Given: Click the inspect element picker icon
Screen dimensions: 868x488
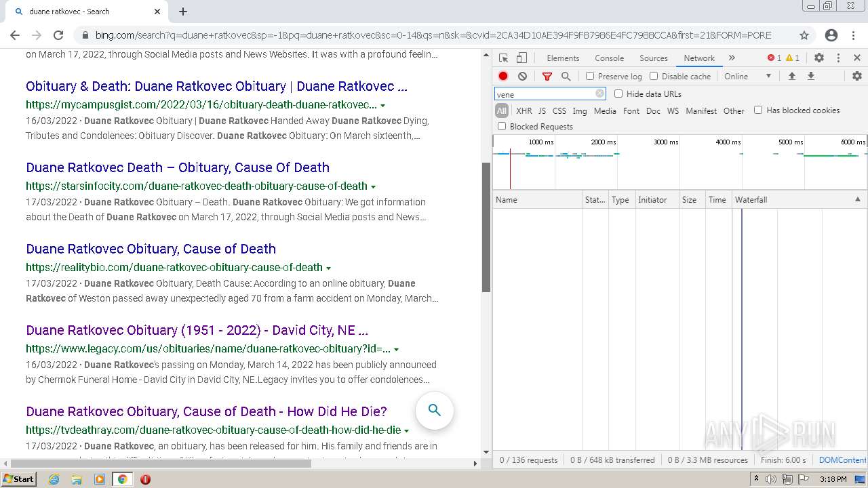Looking at the screenshot, I should [503, 58].
